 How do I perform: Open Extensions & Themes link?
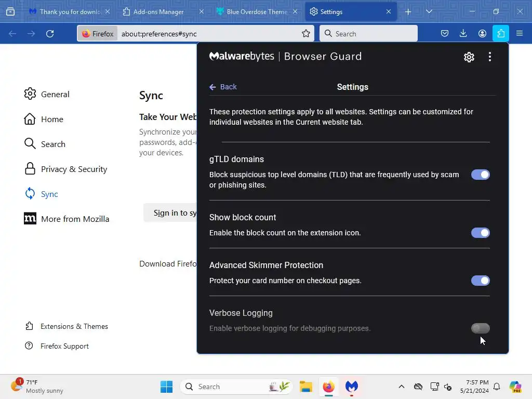tap(66, 326)
